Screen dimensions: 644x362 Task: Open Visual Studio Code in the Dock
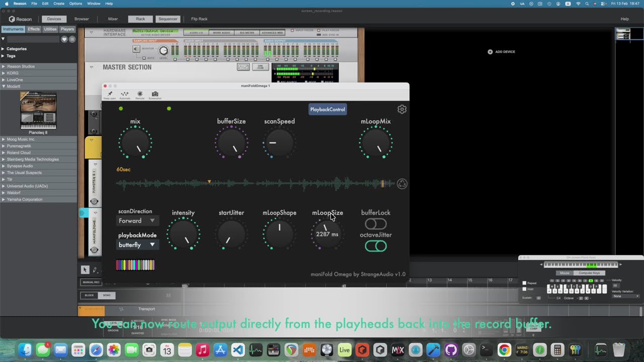(238, 350)
